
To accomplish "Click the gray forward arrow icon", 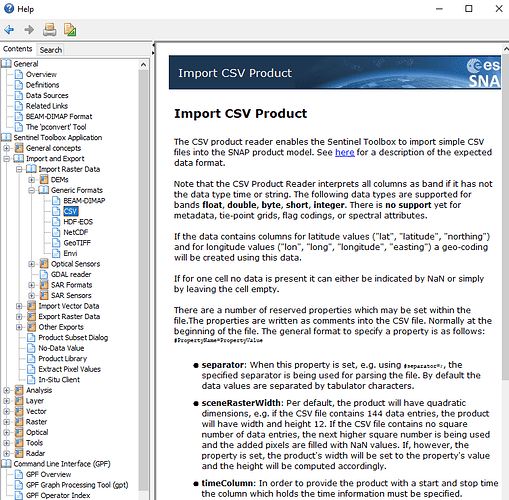I will click(29, 30).
